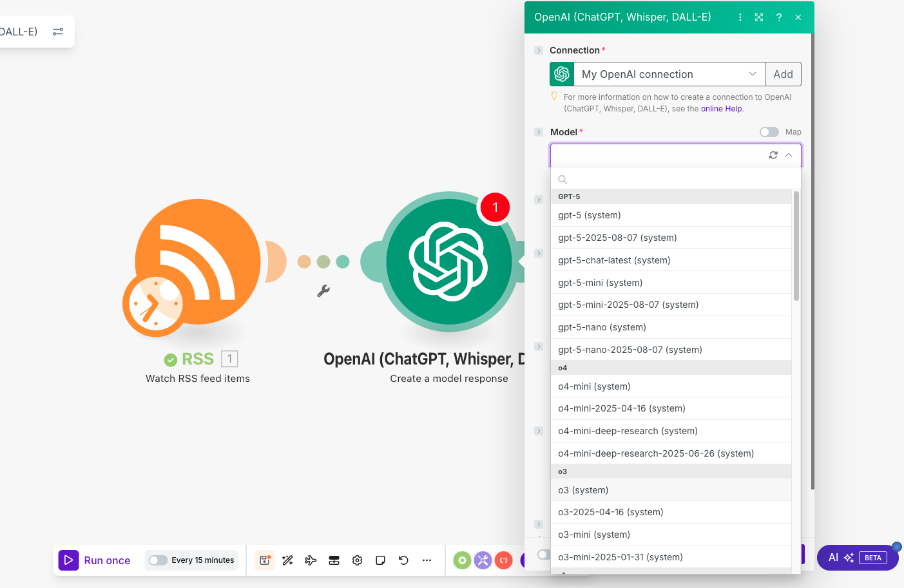The image size is (904, 588).
Task: Select gpt-5-nano-2025-08-07 (system)
Action: point(671,350)
